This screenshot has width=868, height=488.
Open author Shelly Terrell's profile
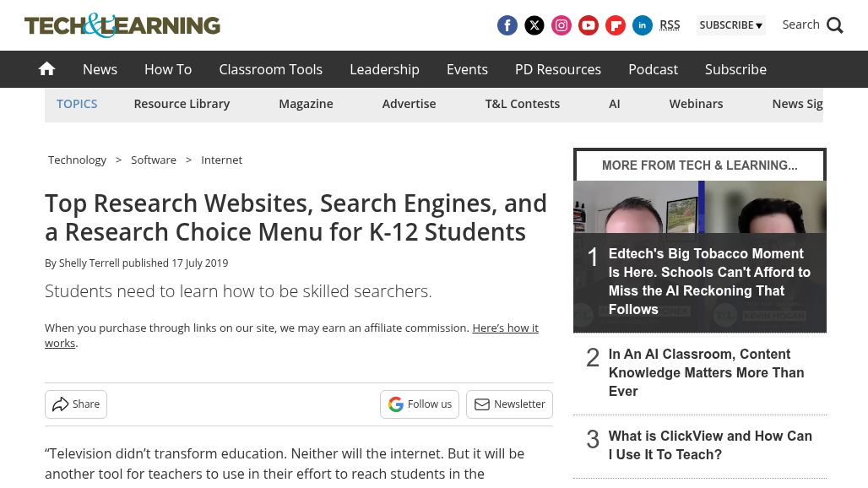[x=90, y=263]
